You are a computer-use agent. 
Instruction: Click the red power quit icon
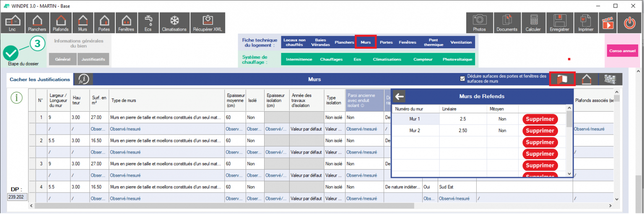pos(629,23)
